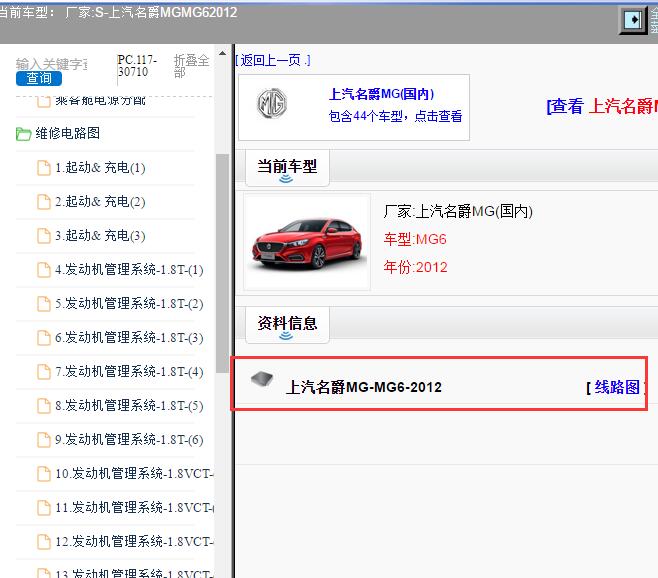Image resolution: width=658 pixels, height=578 pixels.
Task: Click 折叠全部 to collapse all
Action: (191, 66)
